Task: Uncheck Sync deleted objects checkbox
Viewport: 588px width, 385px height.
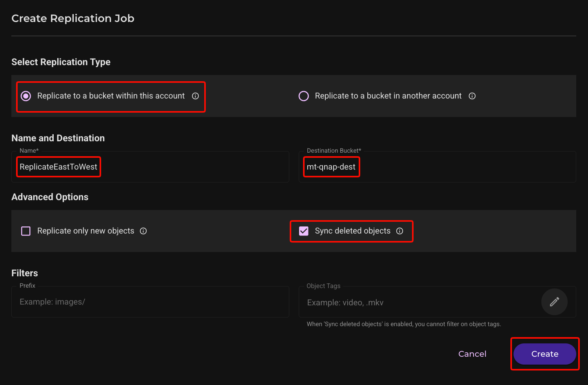Action: point(304,231)
